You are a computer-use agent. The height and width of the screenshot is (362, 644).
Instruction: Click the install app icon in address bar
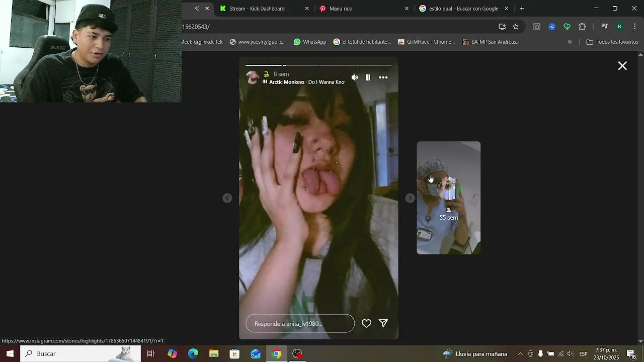point(502,27)
